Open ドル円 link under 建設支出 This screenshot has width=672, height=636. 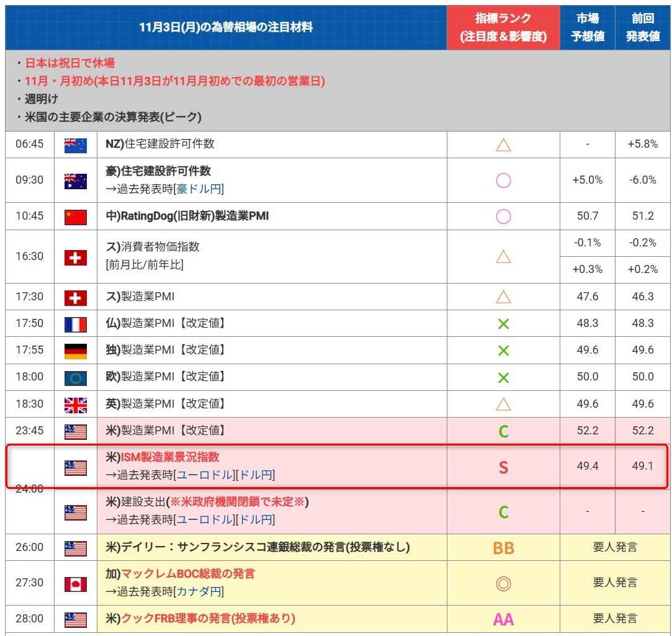[257, 519]
